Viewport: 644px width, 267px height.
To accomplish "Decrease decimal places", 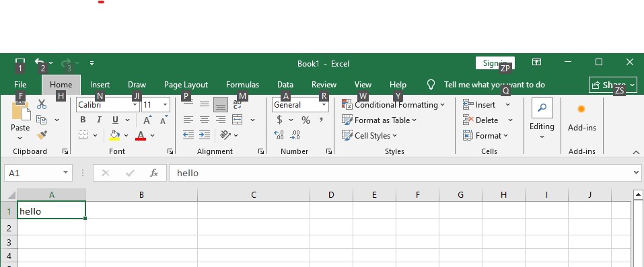I will (295, 135).
